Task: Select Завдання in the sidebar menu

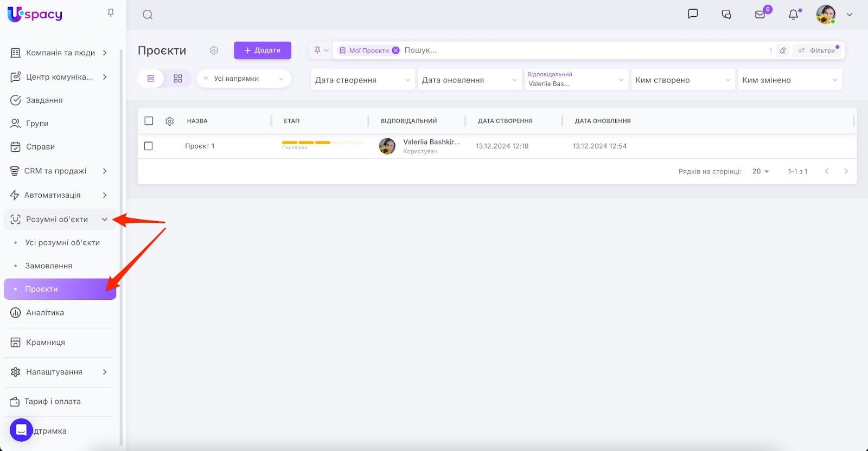Action: 44,100
